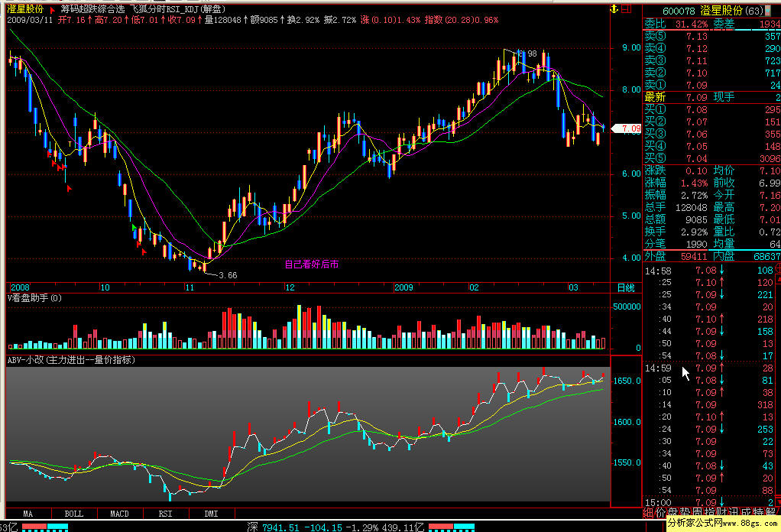Click the scroll-down arrow of the tick list
The image size is (781, 532).
pyautogui.click(x=778, y=501)
